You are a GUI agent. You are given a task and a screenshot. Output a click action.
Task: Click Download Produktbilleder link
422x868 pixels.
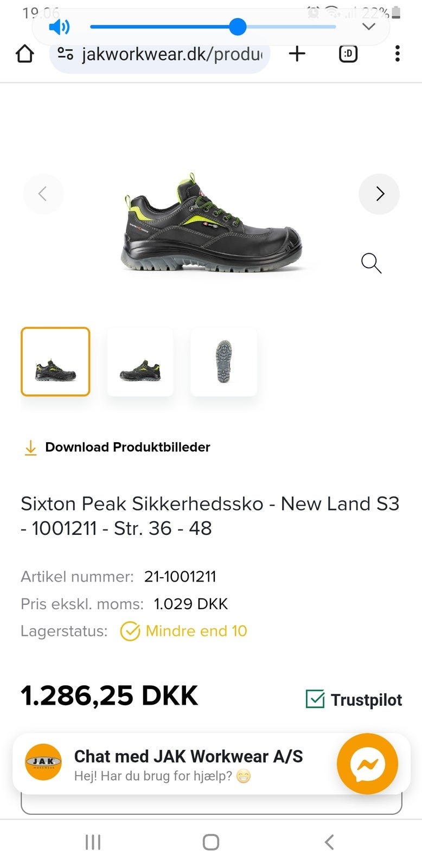pyautogui.click(x=127, y=447)
